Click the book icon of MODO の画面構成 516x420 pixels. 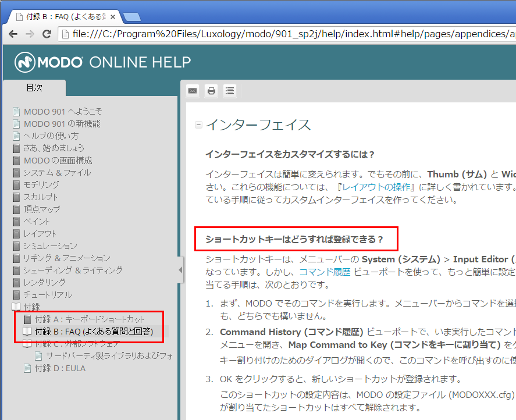[16, 161]
